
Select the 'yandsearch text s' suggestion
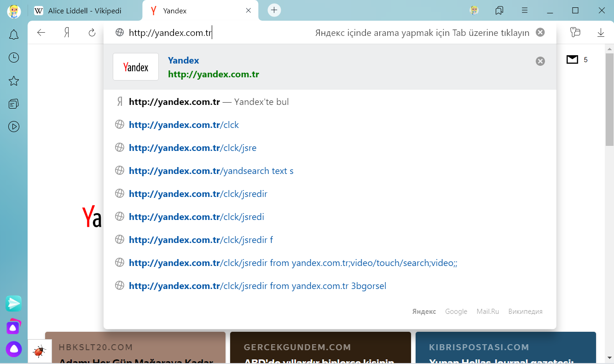point(330,171)
